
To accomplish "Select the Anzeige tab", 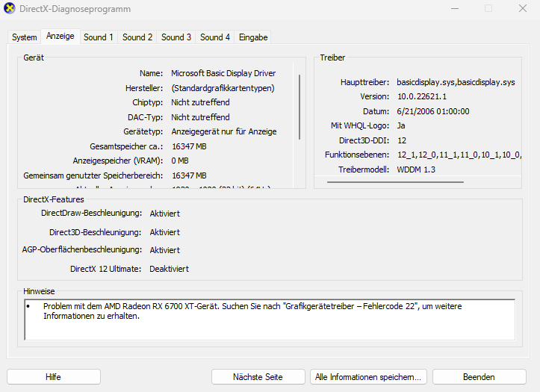I will click(x=60, y=36).
